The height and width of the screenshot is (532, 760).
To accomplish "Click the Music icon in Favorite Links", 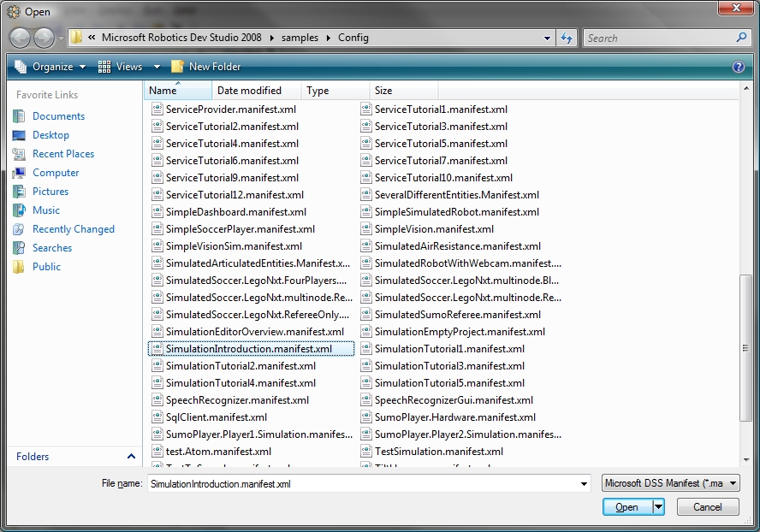I will 19,210.
